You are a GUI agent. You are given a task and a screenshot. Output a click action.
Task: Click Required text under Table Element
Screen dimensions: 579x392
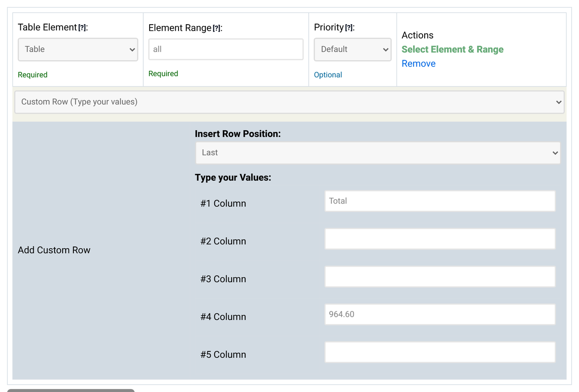33,75
